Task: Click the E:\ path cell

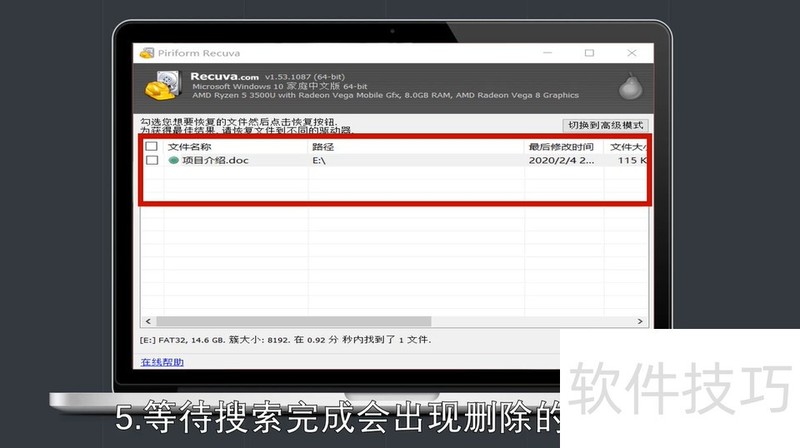Action: point(319,160)
